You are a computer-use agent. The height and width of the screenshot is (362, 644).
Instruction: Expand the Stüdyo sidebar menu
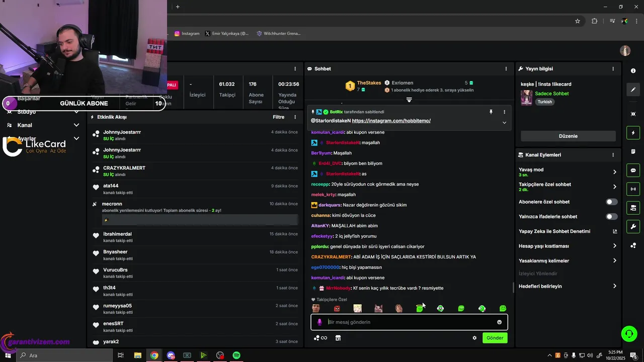click(x=76, y=112)
